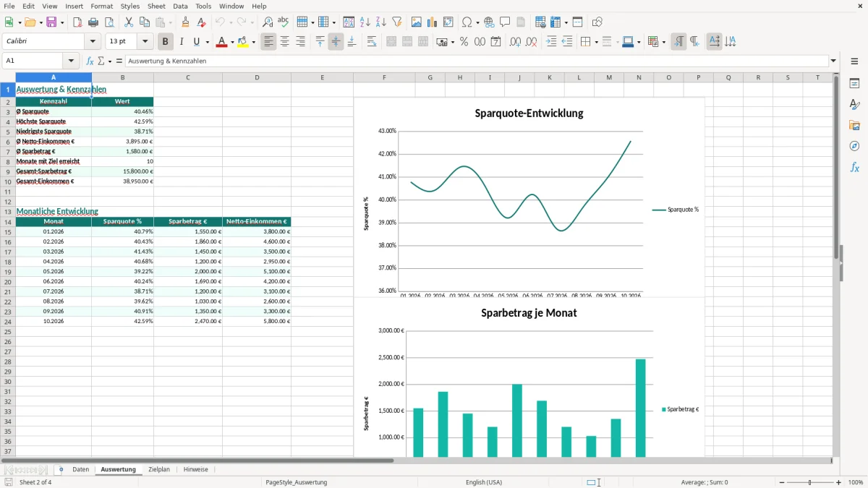Image resolution: width=868 pixels, height=488 pixels.
Task: Select the Clone Formatting paintbrush
Action: pos(186,22)
